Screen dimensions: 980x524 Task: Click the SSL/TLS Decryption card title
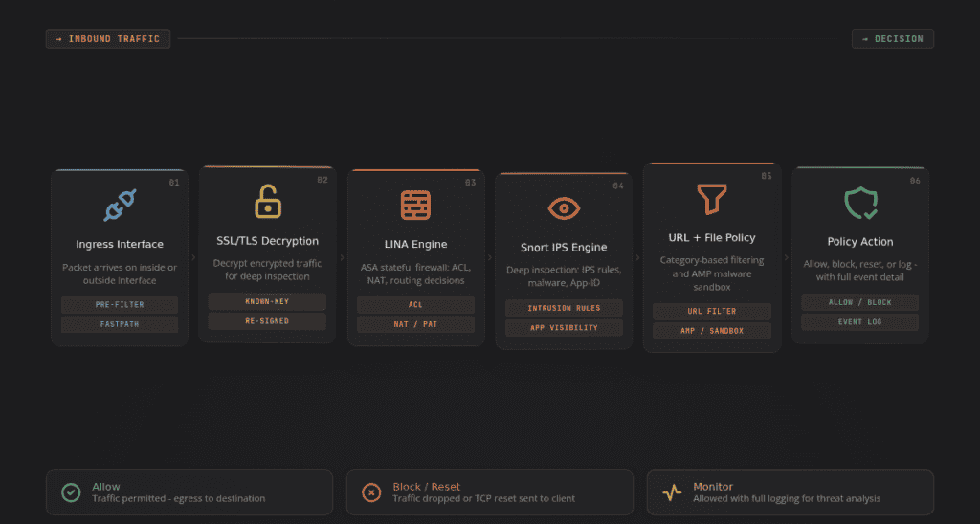(x=268, y=241)
